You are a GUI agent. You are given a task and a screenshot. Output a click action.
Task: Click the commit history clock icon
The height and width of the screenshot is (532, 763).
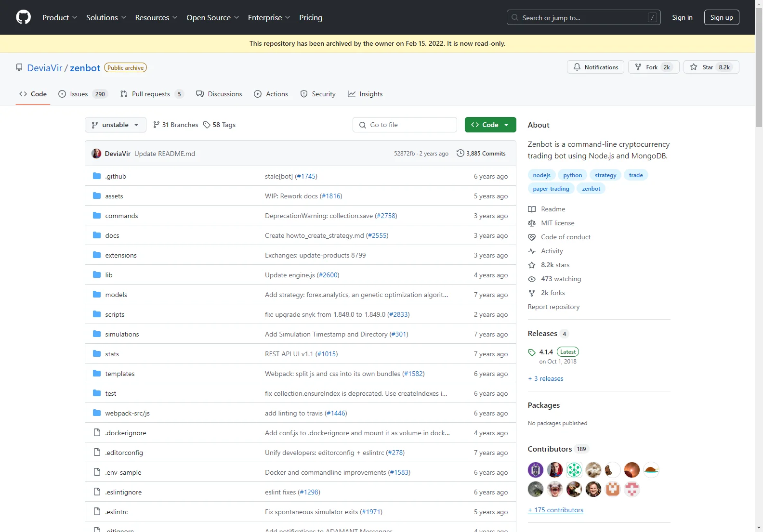(460, 153)
